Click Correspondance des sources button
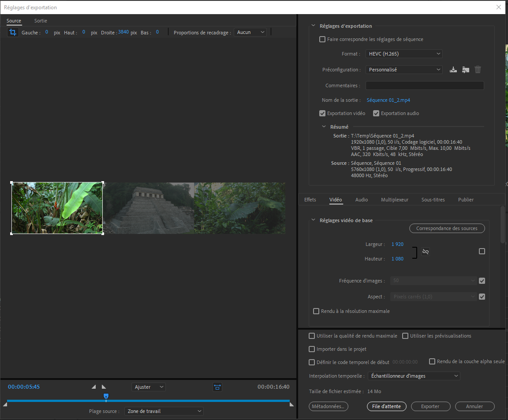Image resolution: width=508 pixels, height=420 pixels. tap(447, 228)
